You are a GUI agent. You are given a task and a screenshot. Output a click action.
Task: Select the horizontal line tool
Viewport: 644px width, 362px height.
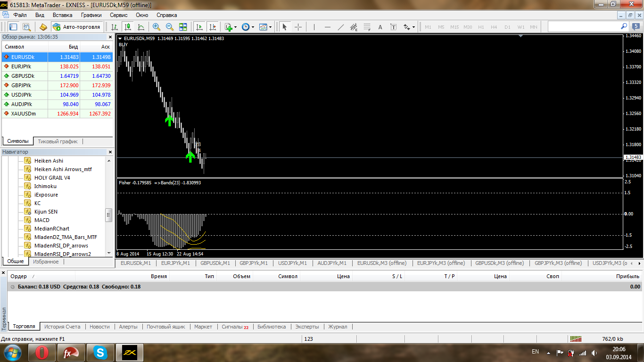(328, 27)
